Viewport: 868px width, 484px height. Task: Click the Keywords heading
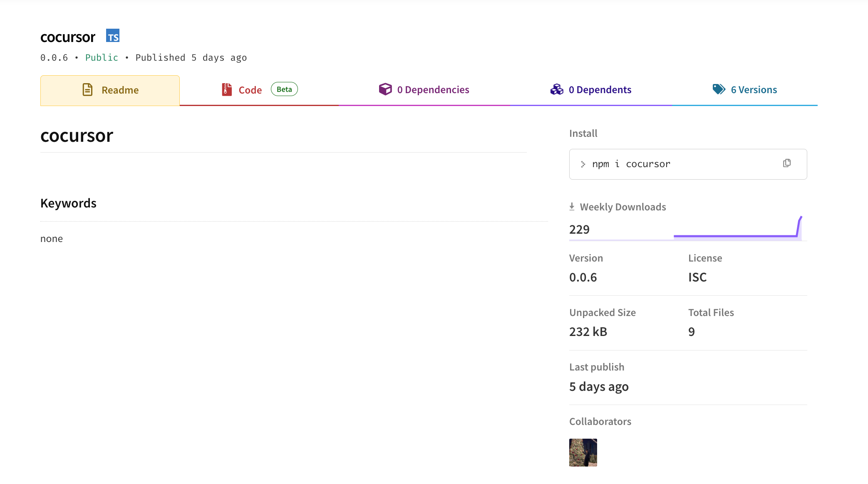click(x=68, y=203)
